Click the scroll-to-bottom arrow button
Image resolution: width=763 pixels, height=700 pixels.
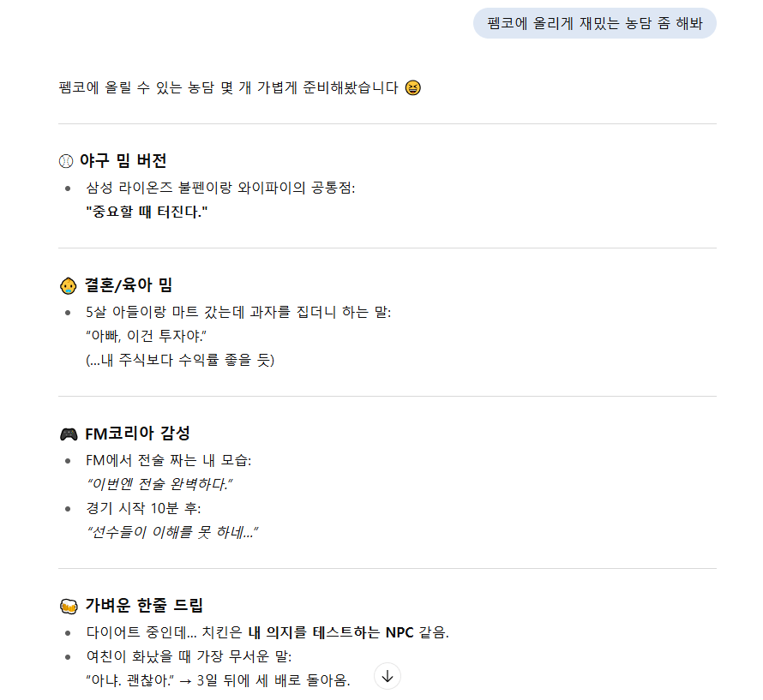pyautogui.click(x=388, y=676)
